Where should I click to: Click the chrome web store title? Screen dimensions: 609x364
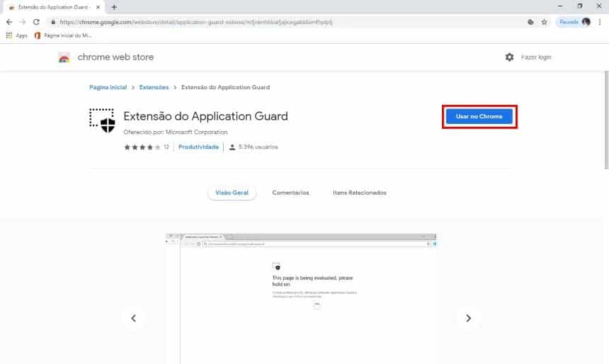coord(115,57)
